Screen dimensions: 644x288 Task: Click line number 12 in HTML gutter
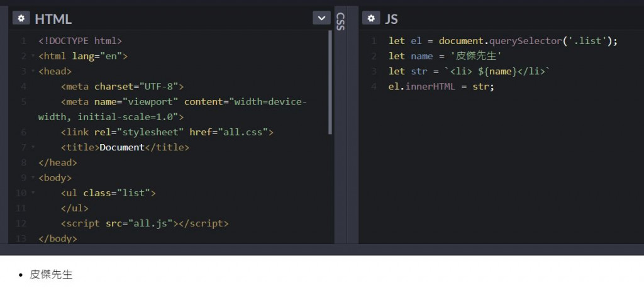[21, 223]
